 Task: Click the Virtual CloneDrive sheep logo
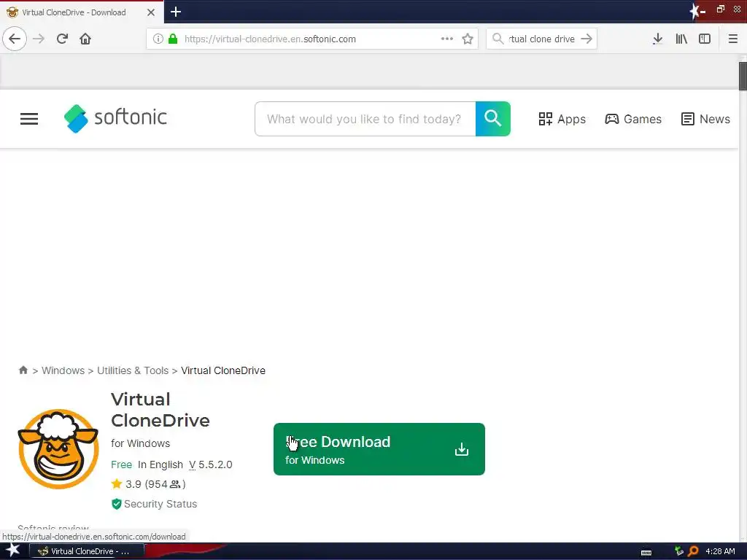58,448
